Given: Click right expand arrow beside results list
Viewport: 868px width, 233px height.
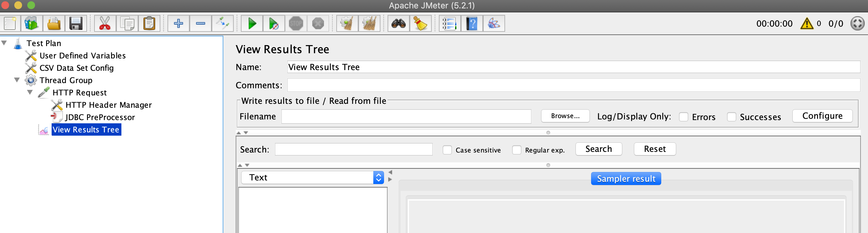Looking at the screenshot, I should tap(390, 179).
